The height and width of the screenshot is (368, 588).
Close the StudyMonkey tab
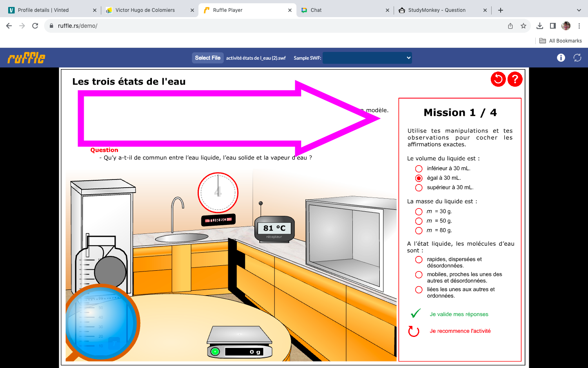(485, 10)
